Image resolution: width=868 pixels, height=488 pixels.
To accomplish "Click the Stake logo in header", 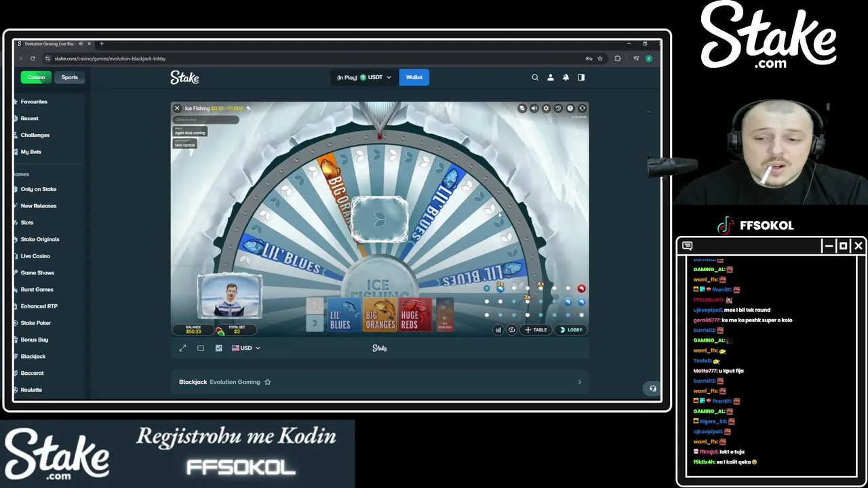I will (184, 77).
